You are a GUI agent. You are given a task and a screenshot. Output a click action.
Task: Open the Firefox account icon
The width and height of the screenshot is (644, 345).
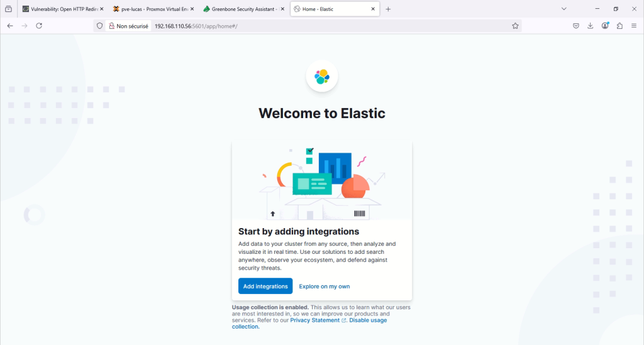point(605,26)
